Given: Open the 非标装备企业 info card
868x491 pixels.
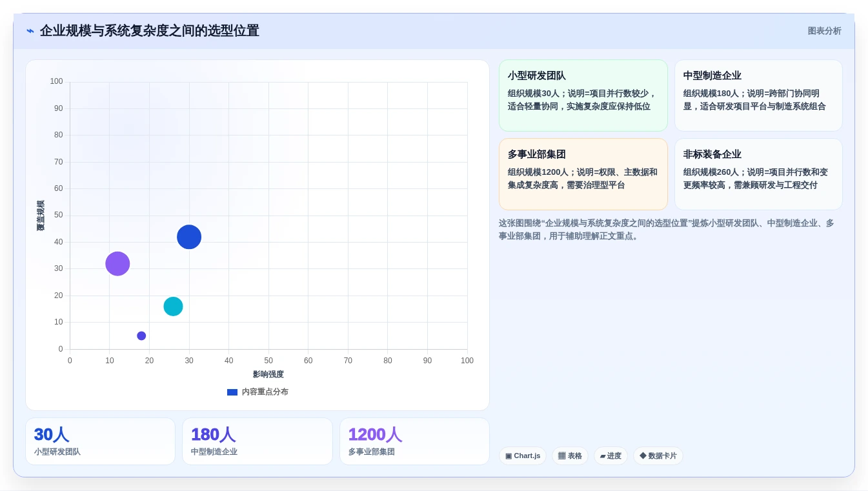Looking at the screenshot, I should (758, 174).
